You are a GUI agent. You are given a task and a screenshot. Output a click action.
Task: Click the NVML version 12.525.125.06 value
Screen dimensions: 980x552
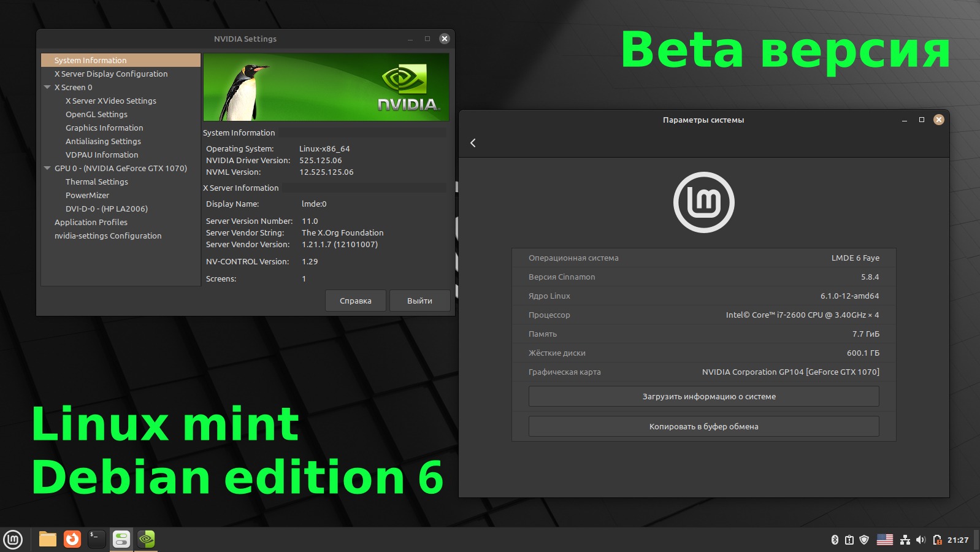click(326, 172)
